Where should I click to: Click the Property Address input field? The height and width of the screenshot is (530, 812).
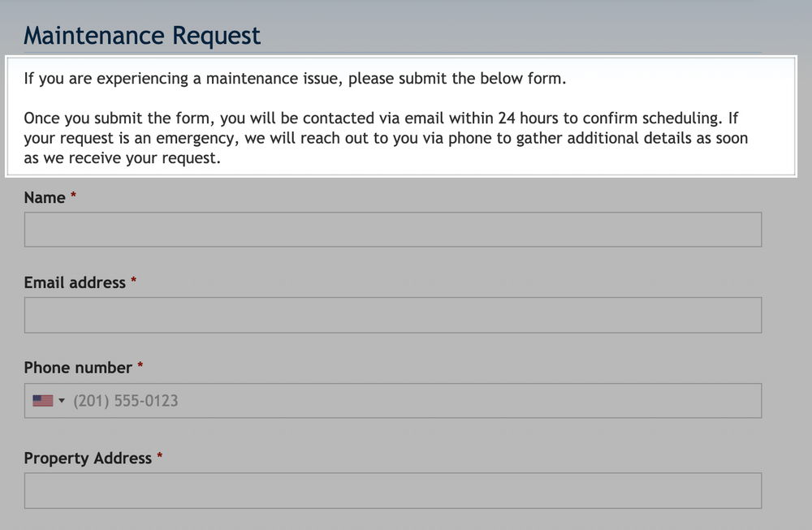[393, 489]
